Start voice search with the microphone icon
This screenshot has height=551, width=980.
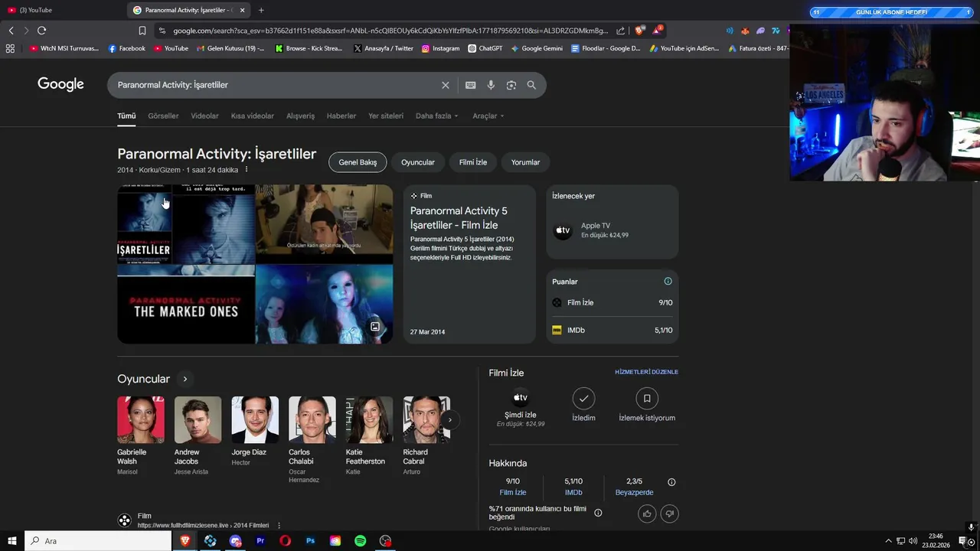pos(491,85)
